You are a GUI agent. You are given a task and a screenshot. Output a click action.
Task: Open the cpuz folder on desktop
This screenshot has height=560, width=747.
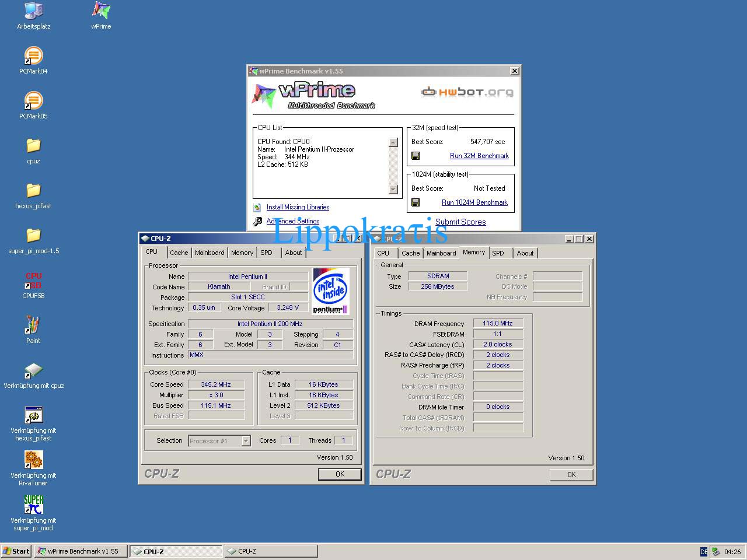pos(33,150)
